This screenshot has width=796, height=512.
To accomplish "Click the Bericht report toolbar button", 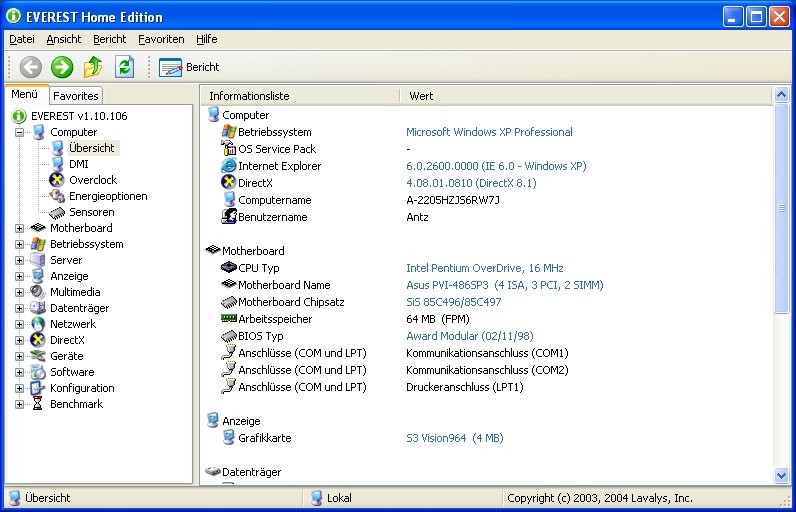I will point(189,67).
